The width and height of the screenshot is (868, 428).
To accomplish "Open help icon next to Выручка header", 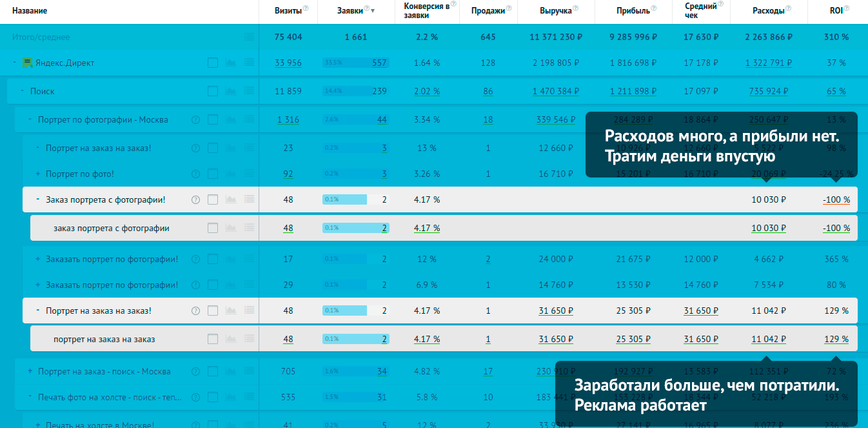I will click(575, 8).
